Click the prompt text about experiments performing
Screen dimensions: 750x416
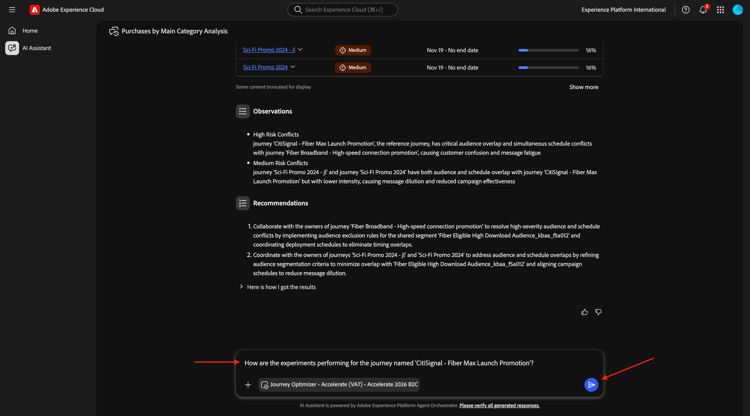click(389, 363)
